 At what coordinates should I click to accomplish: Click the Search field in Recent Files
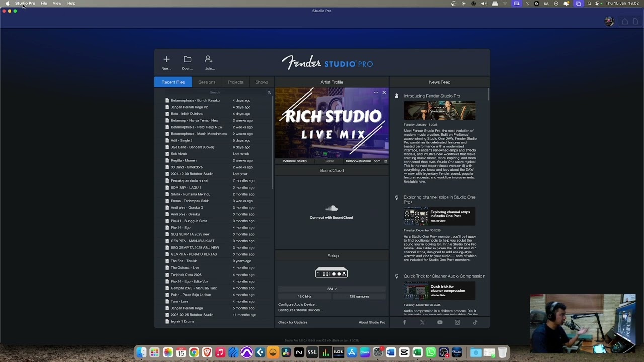pos(215,93)
